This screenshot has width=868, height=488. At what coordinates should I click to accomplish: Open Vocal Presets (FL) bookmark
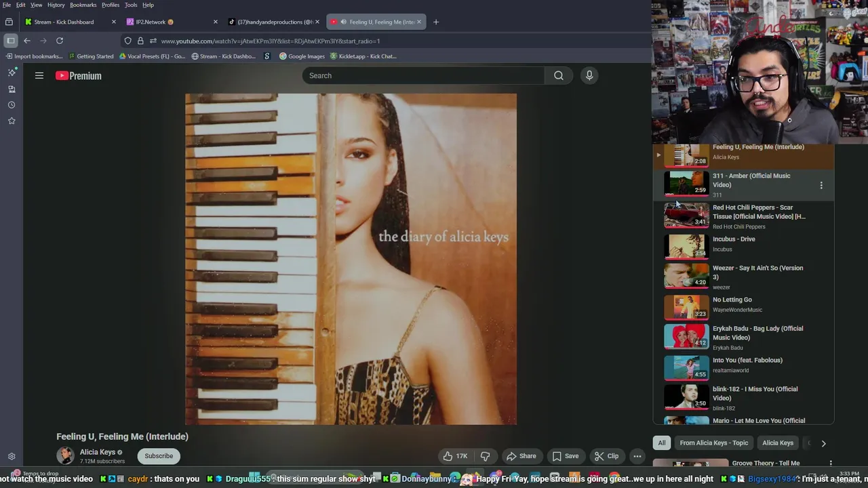(x=152, y=56)
